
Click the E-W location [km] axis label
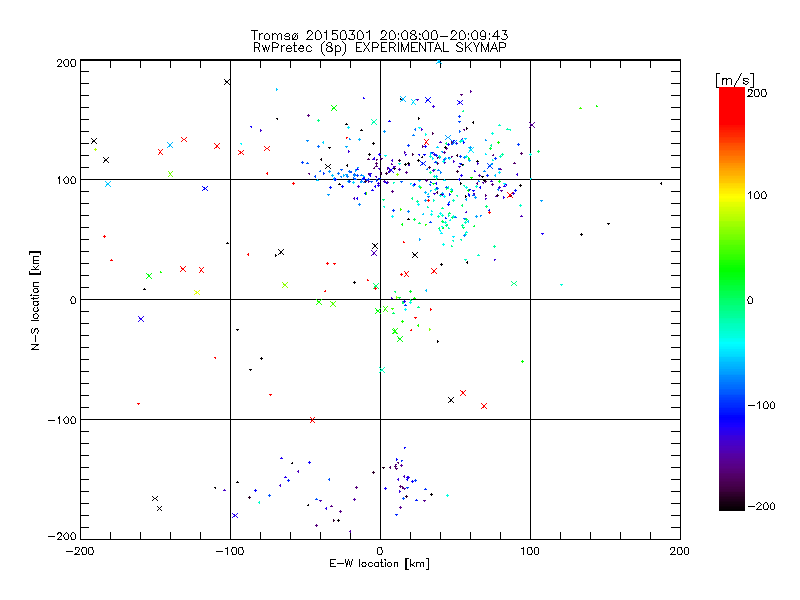379,563
